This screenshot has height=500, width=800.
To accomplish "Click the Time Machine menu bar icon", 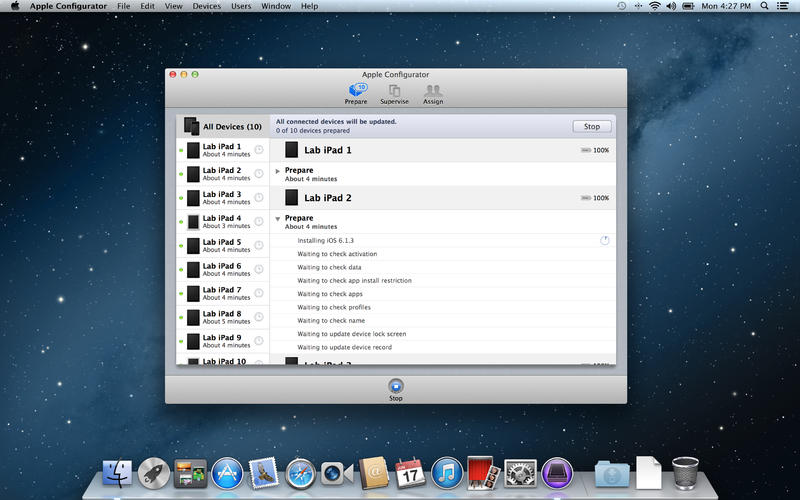I will pyautogui.click(x=622, y=6).
